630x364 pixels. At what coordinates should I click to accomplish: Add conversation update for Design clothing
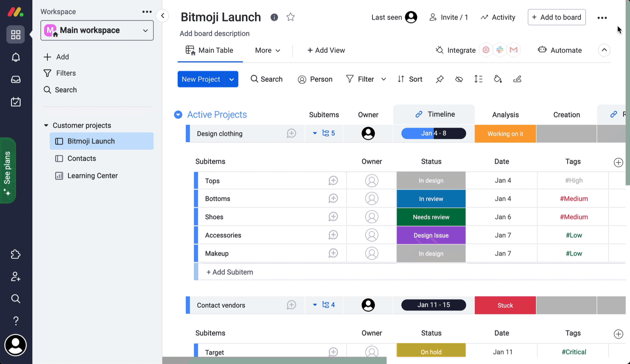coord(291,133)
